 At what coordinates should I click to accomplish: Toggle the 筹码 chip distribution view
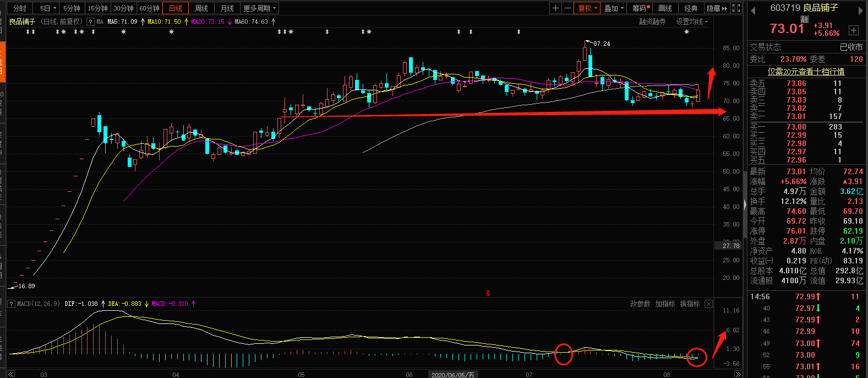coord(641,8)
